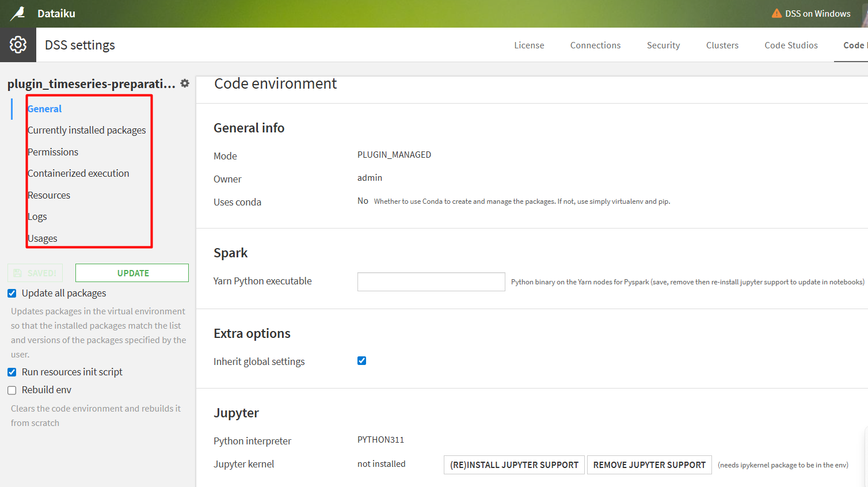The image size is (868, 487).
Task: Switch to the Connections tab
Action: click(x=595, y=45)
